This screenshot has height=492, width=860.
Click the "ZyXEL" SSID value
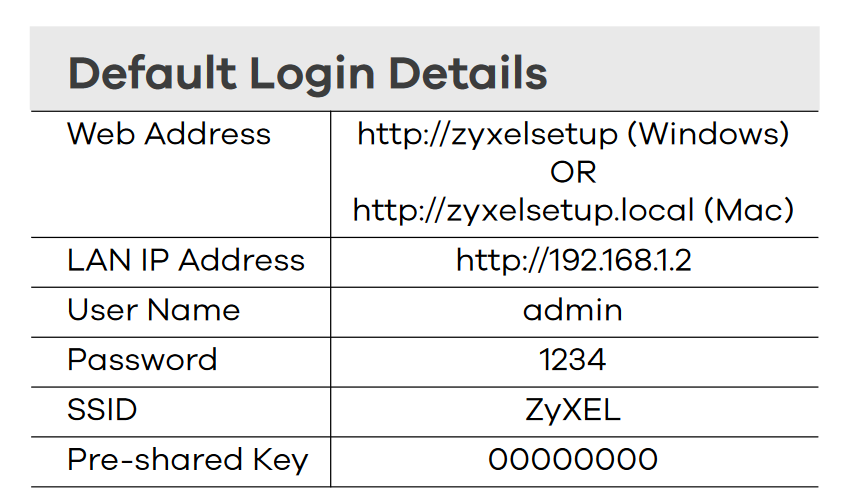click(573, 410)
